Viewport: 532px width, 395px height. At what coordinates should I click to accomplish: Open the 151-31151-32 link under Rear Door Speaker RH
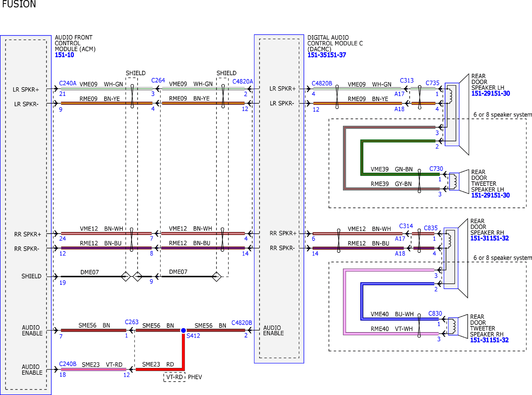point(490,238)
